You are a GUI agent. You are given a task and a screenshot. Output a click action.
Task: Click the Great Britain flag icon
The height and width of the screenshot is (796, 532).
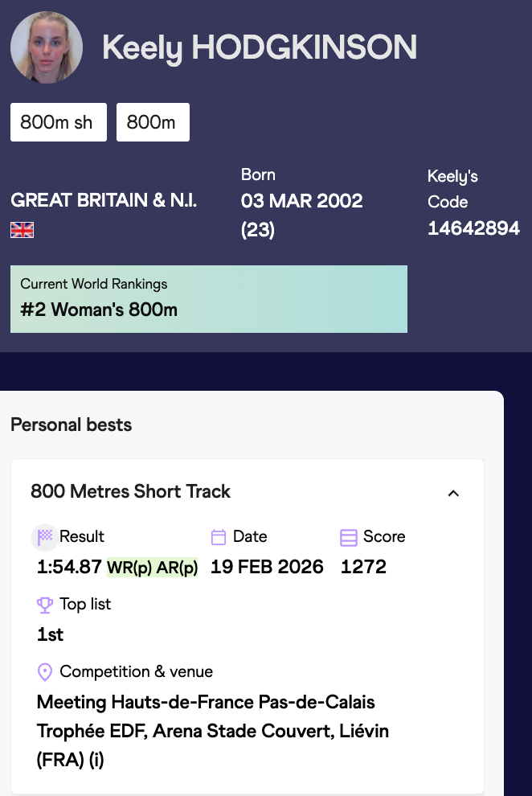coord(22,231)
